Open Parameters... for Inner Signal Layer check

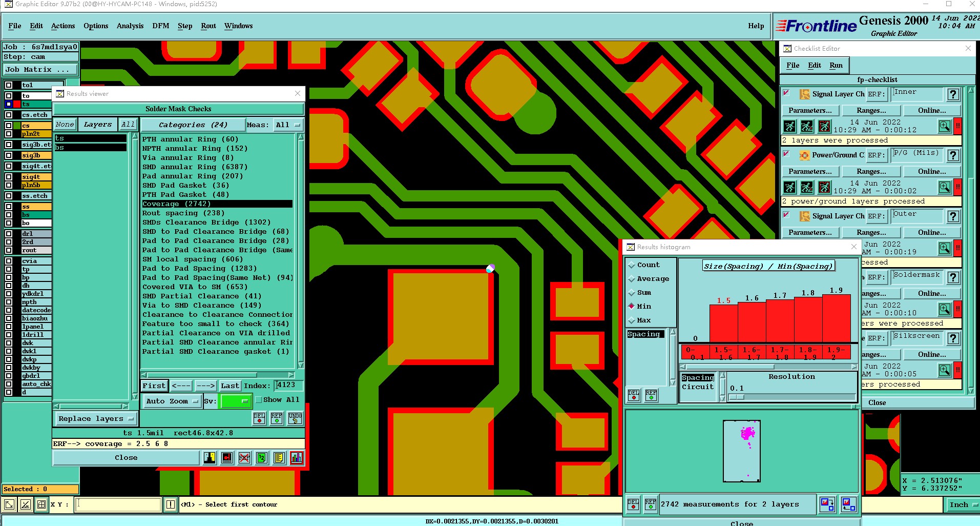point(810,110)
